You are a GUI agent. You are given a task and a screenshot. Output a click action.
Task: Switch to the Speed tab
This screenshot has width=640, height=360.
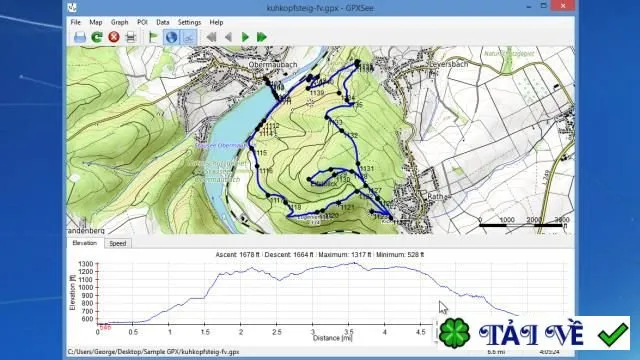click(118, 243)
